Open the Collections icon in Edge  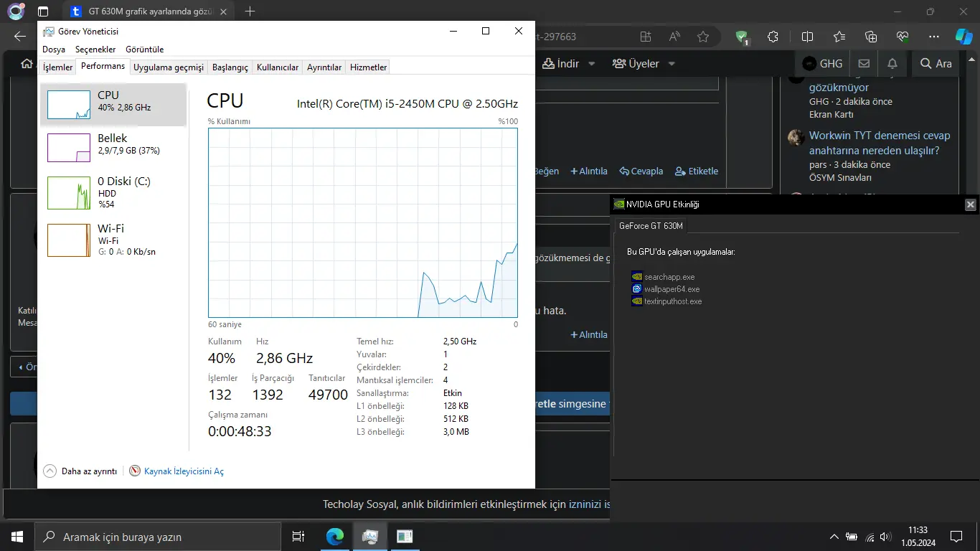click(871, 37)
